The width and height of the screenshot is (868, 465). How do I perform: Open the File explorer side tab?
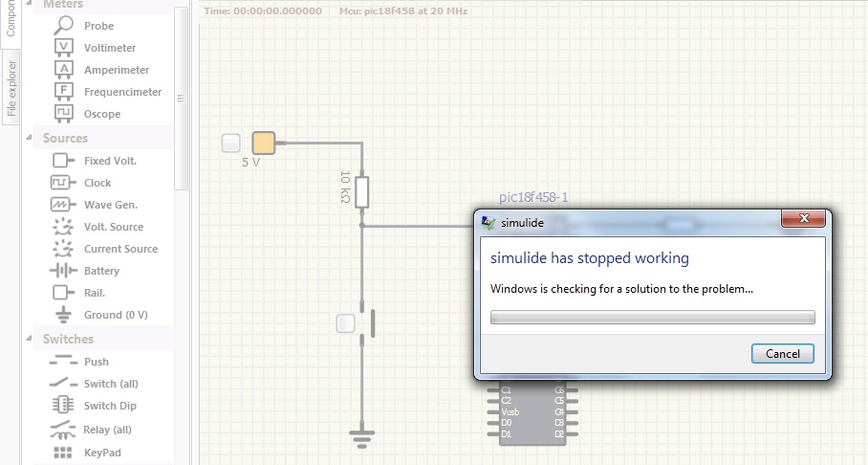(11, 88)
